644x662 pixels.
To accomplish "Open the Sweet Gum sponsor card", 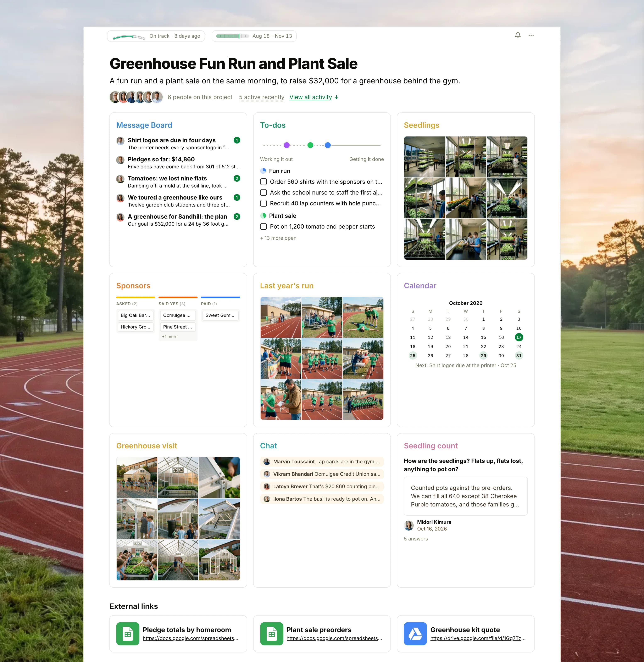I will [x=220, y=315].
